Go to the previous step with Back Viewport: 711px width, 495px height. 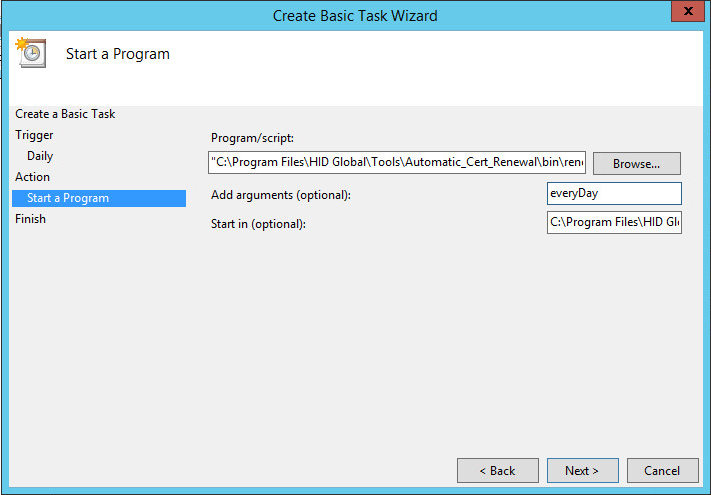[x=496, y=470]
